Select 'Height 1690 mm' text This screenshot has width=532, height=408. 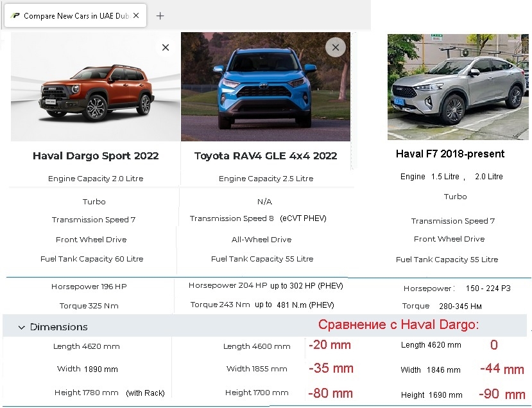click(x=432, y=395)
